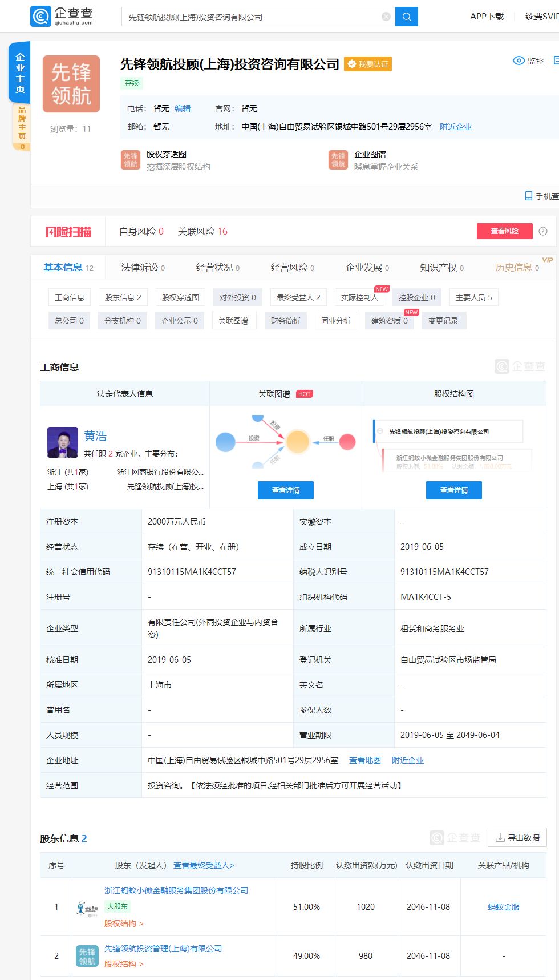Screen dimensions: 559x980
Task: Click 查看地图 link in 企业地址 row
Action: point(365,760)
